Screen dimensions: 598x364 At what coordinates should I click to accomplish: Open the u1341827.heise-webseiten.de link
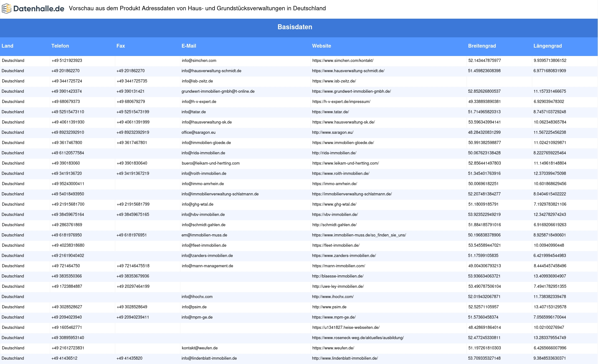click(346, 328)
